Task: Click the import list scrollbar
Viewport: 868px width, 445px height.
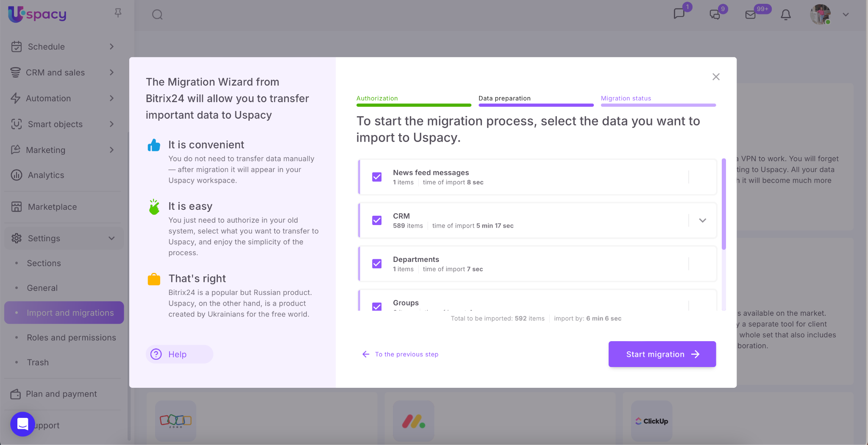Action: pos(724,204)
